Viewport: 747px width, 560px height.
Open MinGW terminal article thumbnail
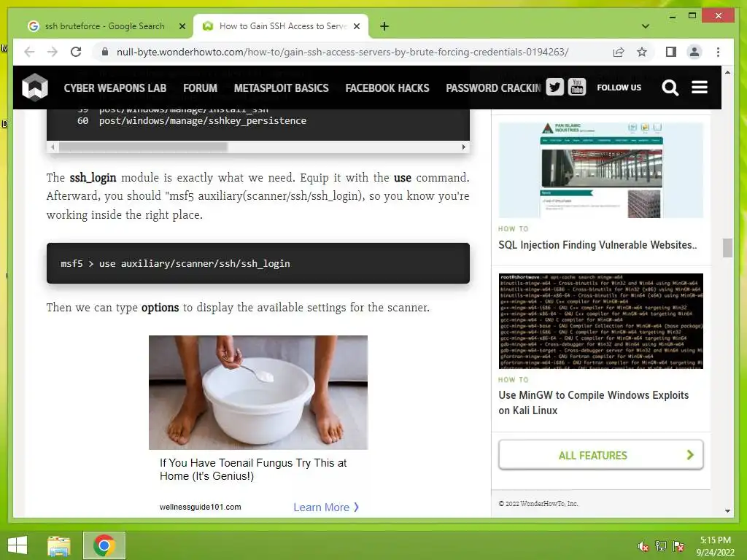tap(601, 321)
